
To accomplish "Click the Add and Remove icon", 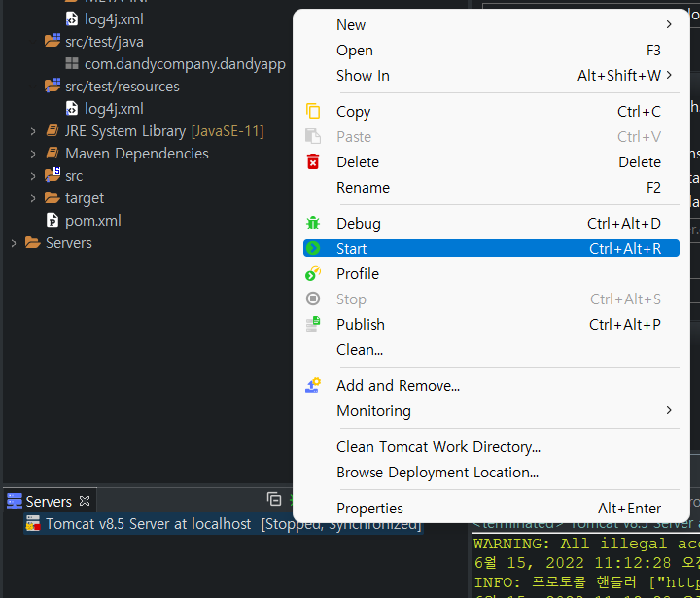I will click(x=313, y=385).
